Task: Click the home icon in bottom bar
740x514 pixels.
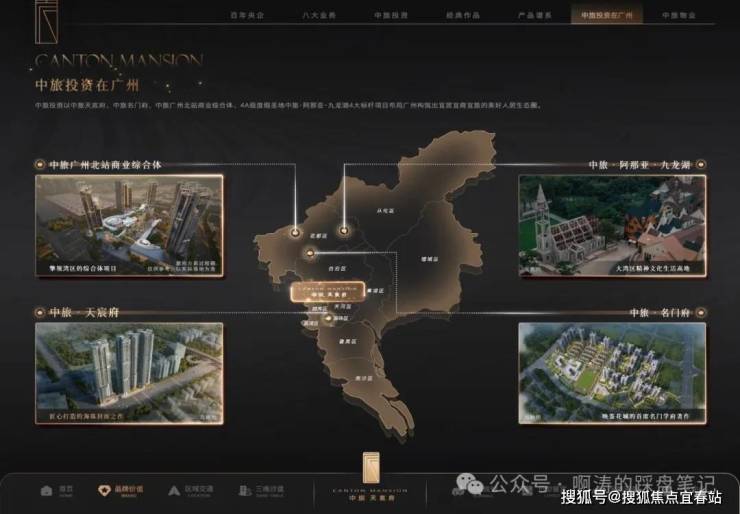Action: point(47,490)
